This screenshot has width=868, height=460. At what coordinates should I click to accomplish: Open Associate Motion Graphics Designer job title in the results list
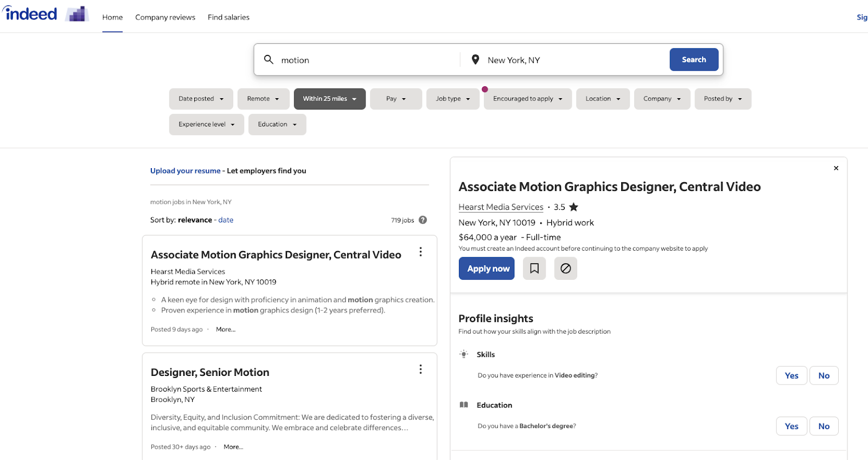click(x=276, y=254)
